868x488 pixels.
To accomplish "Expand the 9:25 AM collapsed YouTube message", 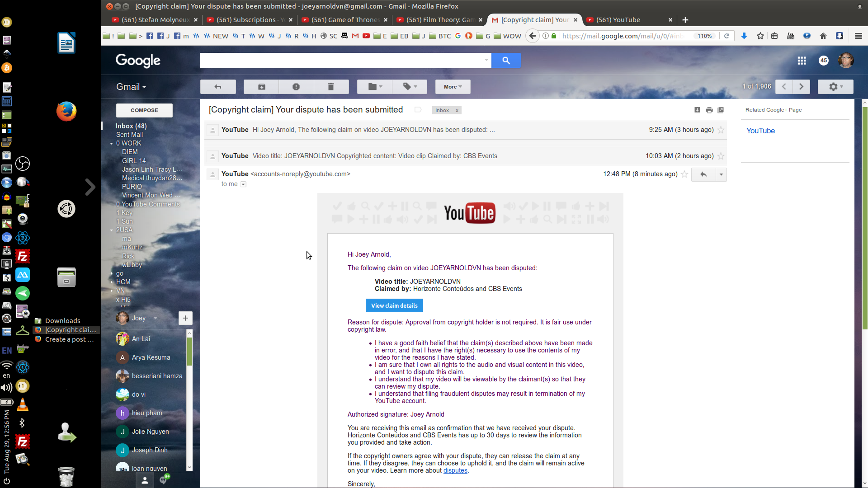I will (x=466, y=130).
